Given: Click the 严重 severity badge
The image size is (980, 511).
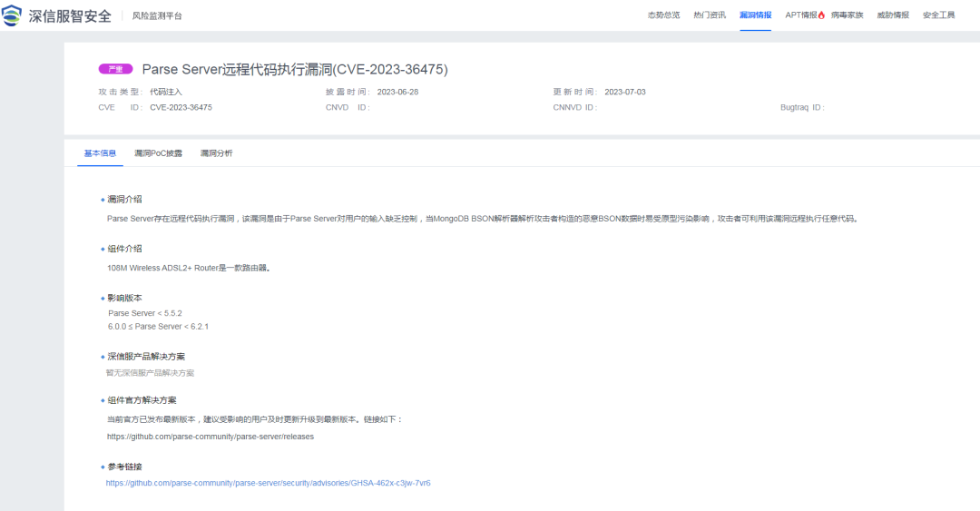Looking at the screenshot, I should (x=115, y=69).
